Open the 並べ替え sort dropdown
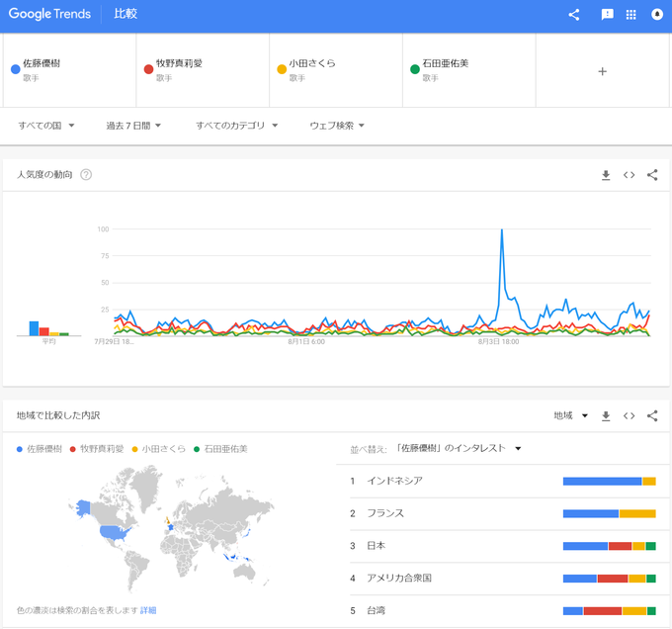672x629 pixels. tap(458, 448)
